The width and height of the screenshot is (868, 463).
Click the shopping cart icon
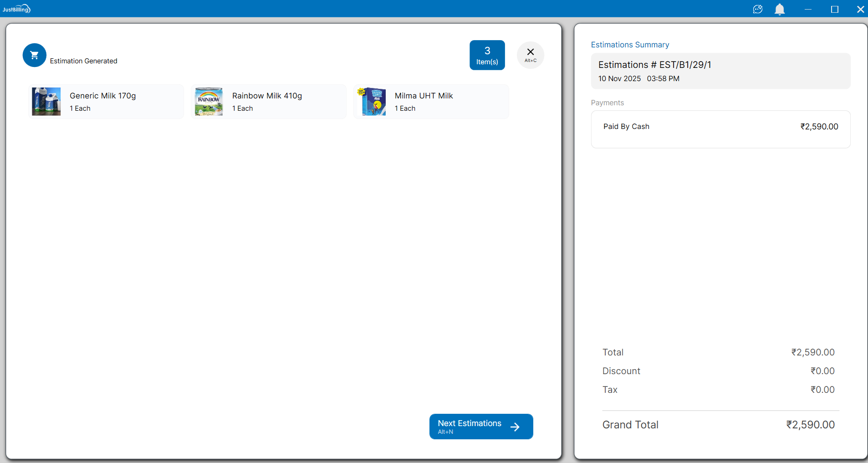[x=35, y=55]
